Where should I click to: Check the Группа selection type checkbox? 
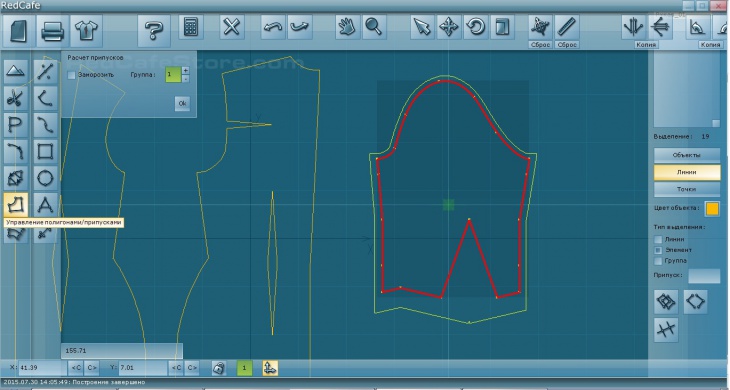click(x=658, y=261)
